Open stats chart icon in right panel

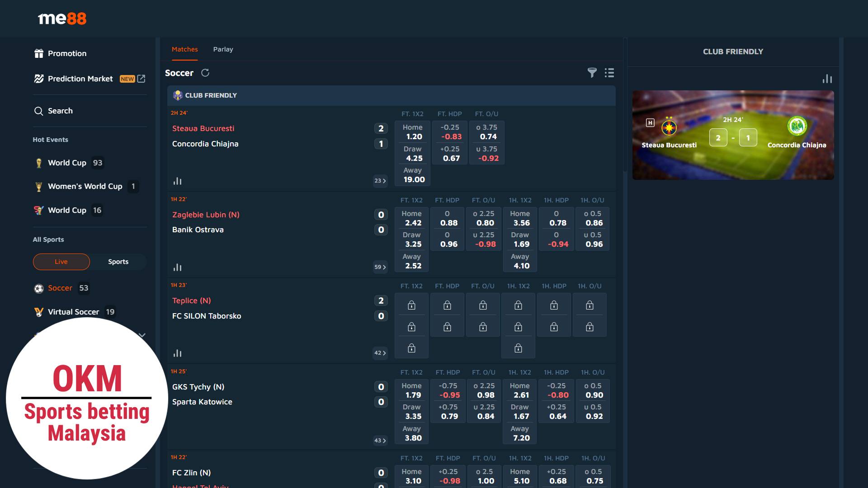[827, 79]
